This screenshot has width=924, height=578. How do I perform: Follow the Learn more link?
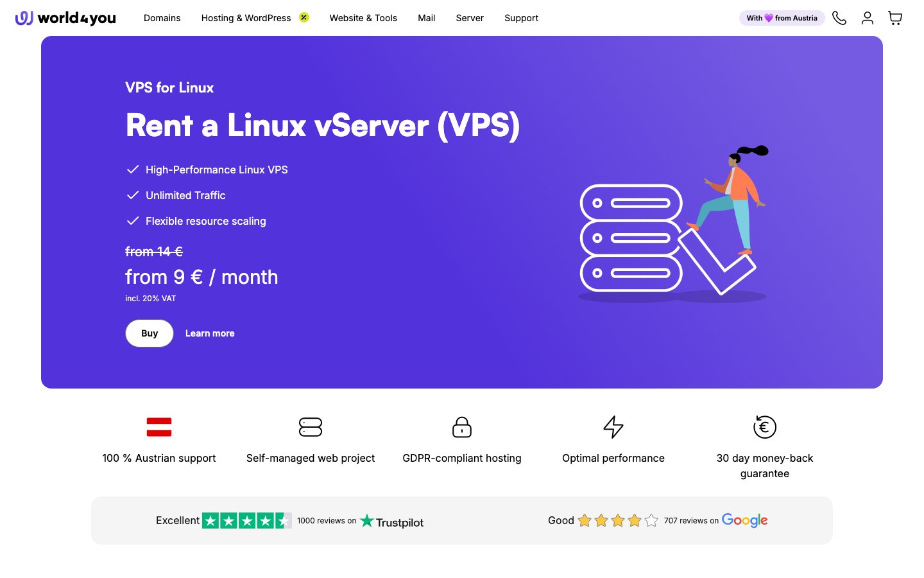point(210,333)
